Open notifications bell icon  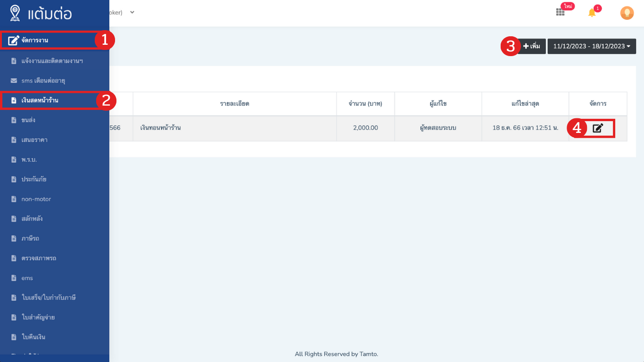592,13
